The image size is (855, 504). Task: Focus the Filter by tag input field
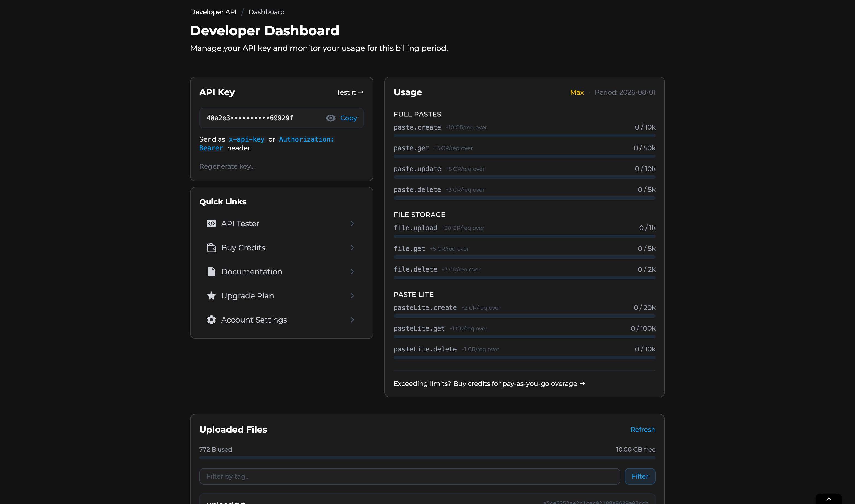click(x=409, y=476)
